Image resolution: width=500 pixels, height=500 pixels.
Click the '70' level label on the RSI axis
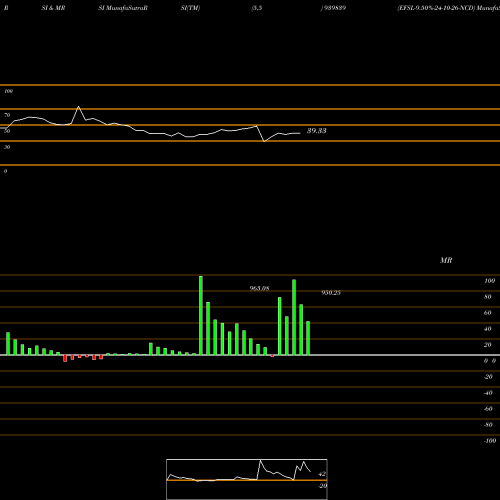[7, 115]
